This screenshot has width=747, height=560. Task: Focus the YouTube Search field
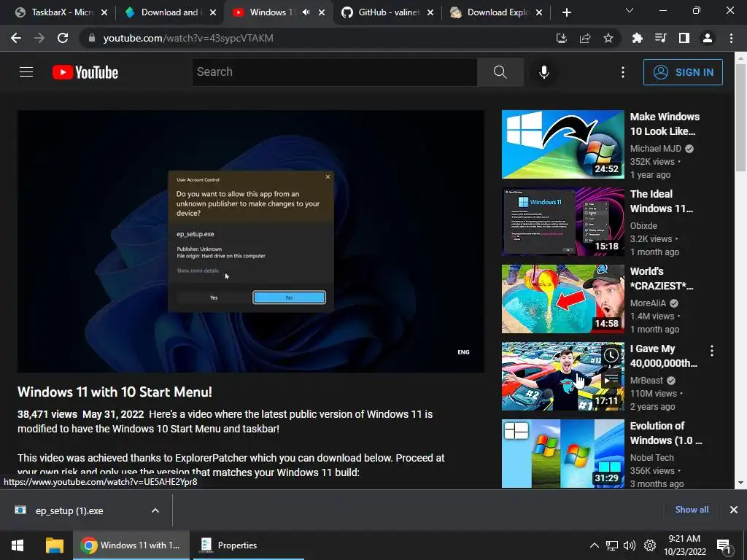[x=335, y=72]
